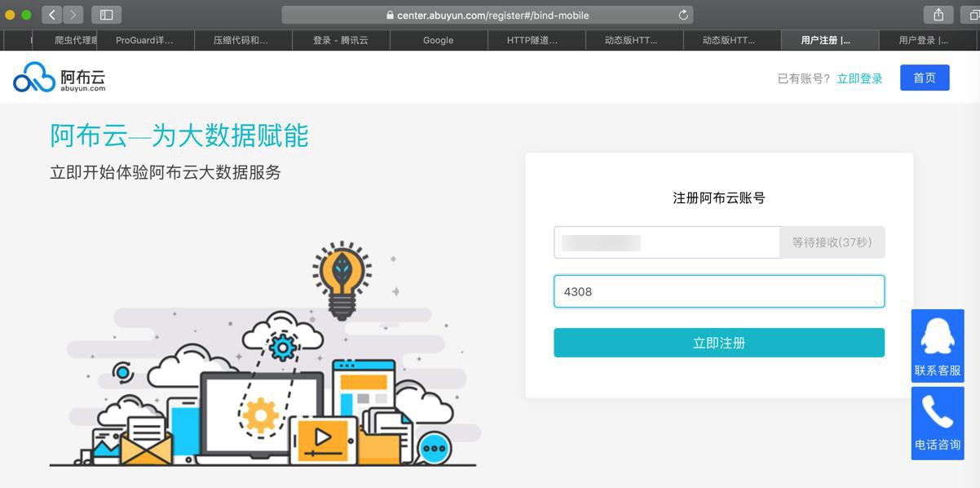Click the 立即登录 link
This screenshot has width=980, height=488.
[859, 78]
